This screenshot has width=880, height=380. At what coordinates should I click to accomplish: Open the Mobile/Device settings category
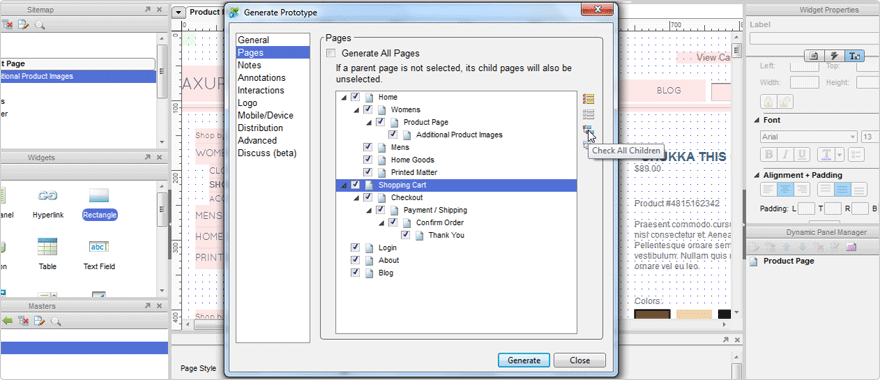pos(265,115)
